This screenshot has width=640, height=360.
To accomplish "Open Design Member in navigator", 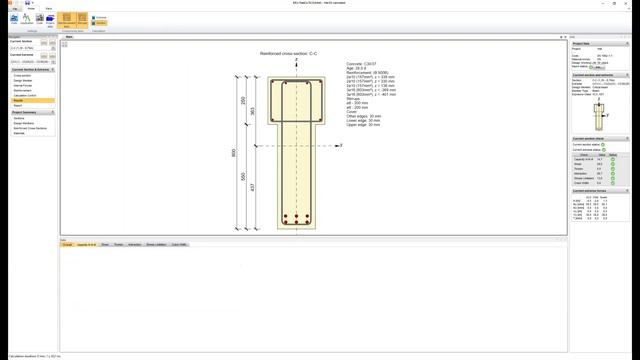I will [22, 80].
